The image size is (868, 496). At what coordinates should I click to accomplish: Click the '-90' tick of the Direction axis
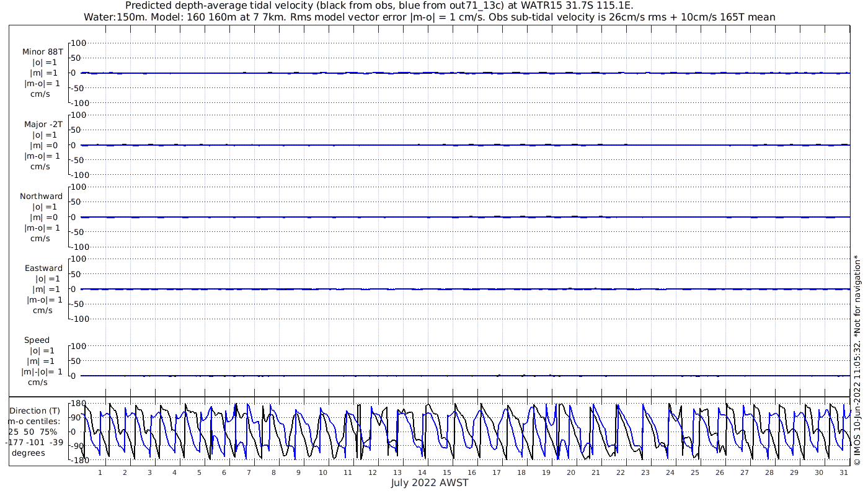click(77, 446)
